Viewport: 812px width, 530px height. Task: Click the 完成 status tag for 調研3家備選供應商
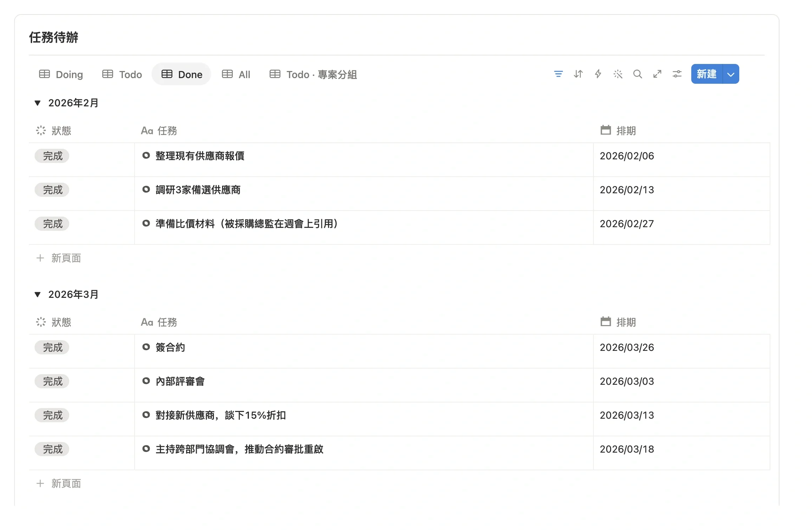pos(52,190)
